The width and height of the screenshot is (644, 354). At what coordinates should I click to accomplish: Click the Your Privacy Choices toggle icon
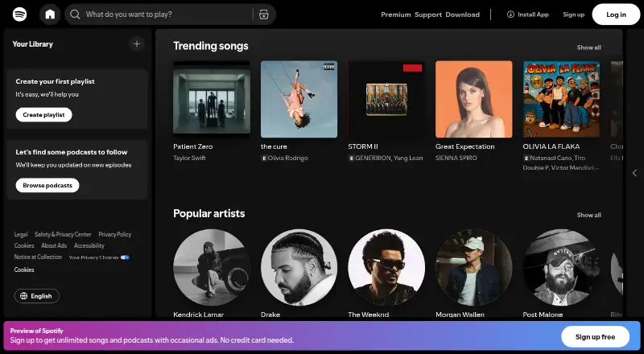[125, 257]
